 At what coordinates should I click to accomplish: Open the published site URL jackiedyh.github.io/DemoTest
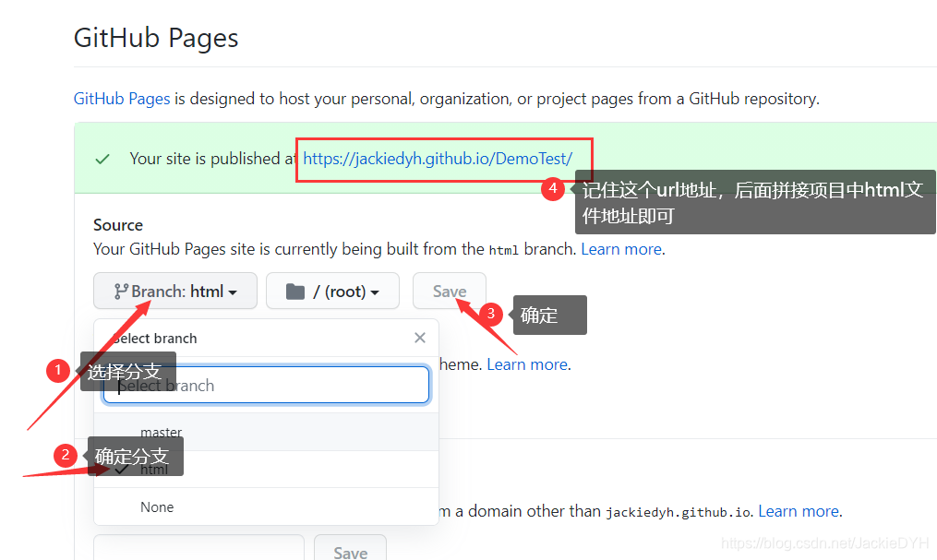tap(438, 159)
